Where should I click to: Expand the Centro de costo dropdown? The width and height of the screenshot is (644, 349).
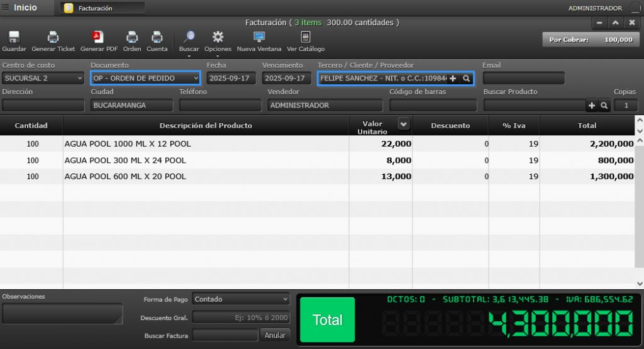pyautogui.click(x=43, y=79)
